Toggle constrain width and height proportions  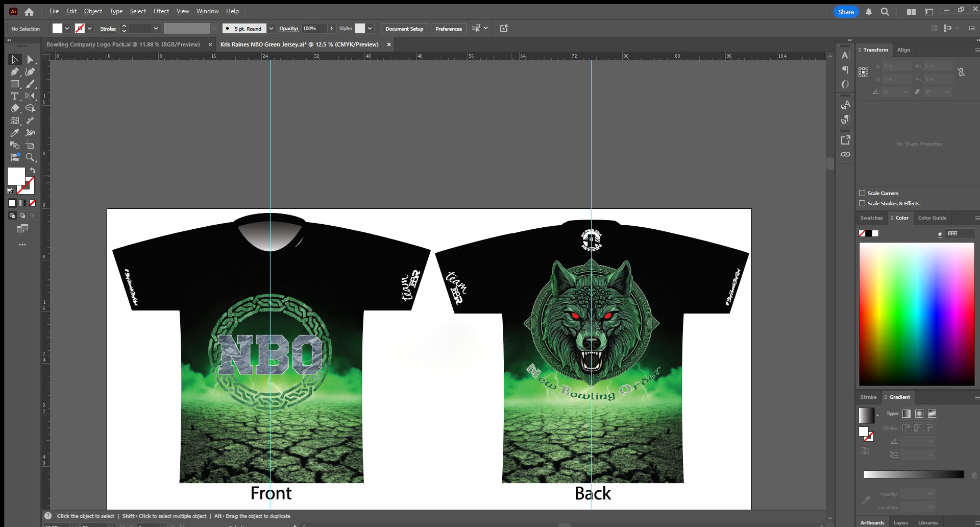[961, 72]
